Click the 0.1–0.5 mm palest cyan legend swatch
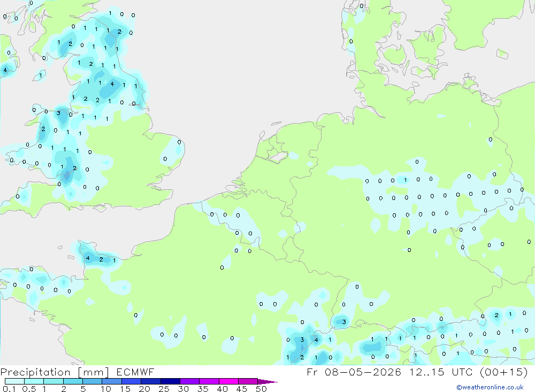Screen dimensions: 535x392 point(14,381)
